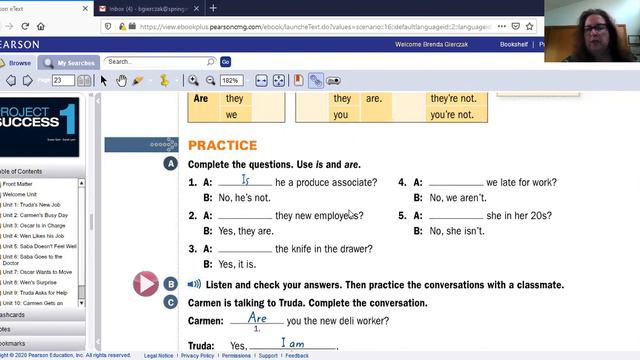Play the audio with pink play button
This screenshot has width=640, height=360.
click(x=146, y=283)
